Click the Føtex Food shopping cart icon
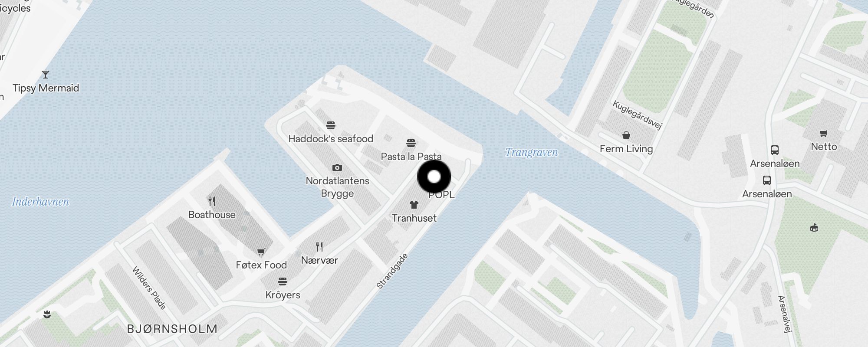868x347 pixels. click(261, 252)
